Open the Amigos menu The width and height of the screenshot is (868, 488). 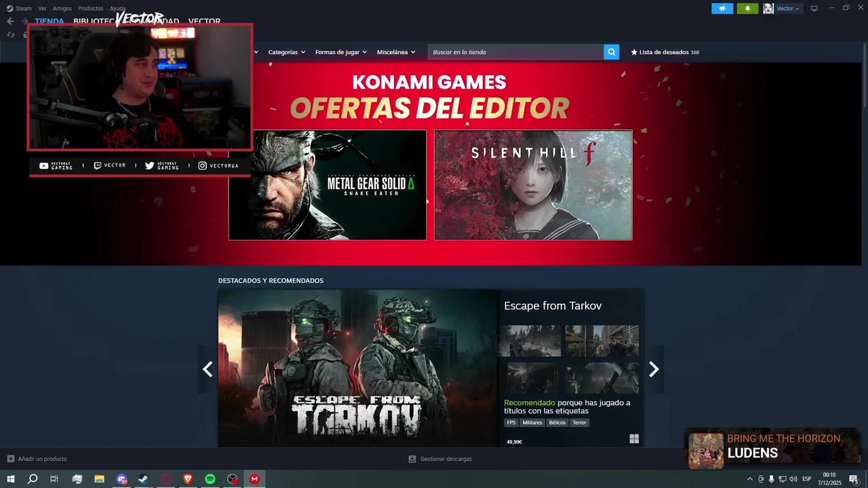[62, 8]
